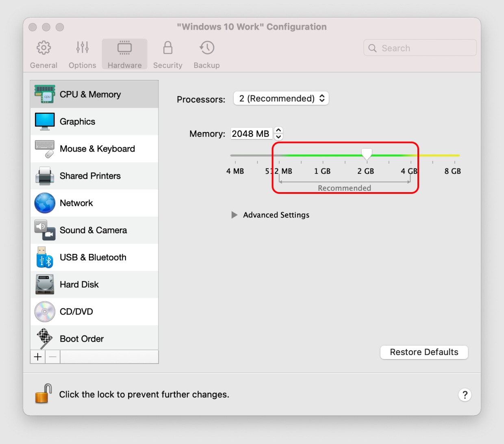Open the Network globe icon

(45, 203)
